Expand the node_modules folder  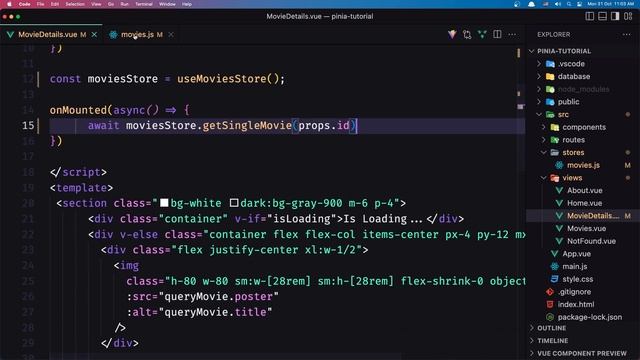[583, 89]
